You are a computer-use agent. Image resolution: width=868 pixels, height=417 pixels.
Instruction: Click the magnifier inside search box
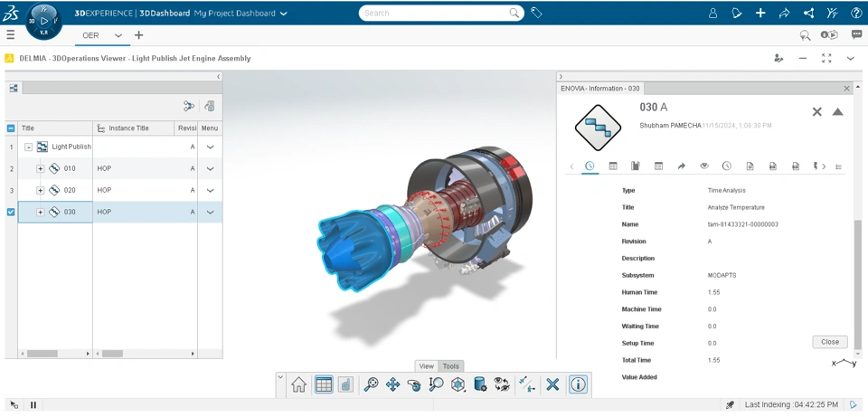pos(514,13)
